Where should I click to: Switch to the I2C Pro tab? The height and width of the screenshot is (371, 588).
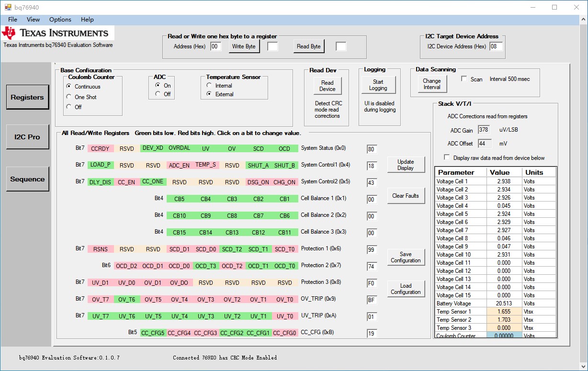tap(27, 137)
